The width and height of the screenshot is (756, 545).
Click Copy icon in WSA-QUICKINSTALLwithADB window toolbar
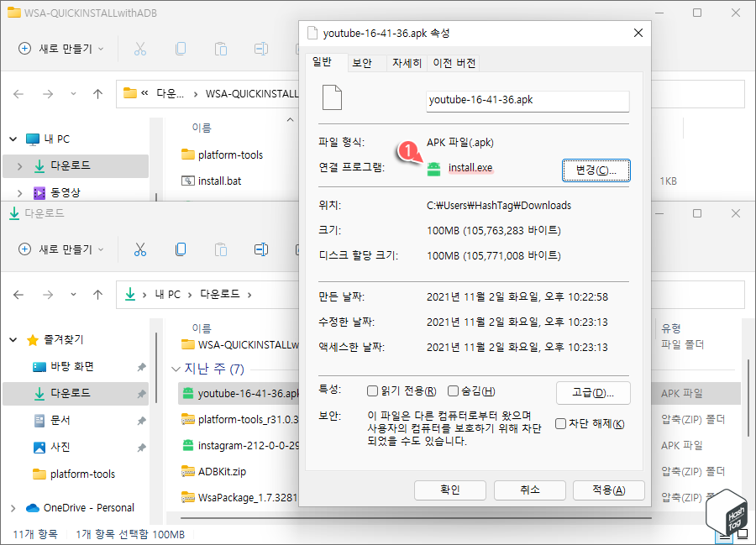[181, 49]
